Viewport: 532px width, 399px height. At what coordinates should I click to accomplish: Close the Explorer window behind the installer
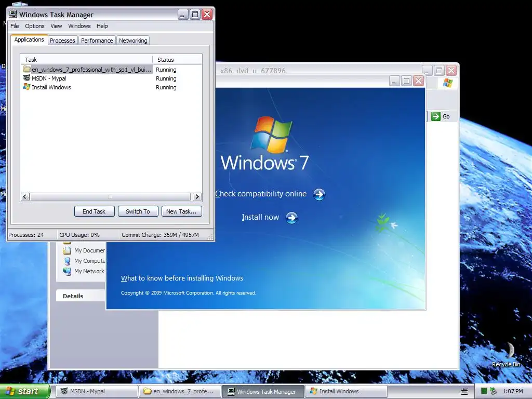click(x=451, y=70)
